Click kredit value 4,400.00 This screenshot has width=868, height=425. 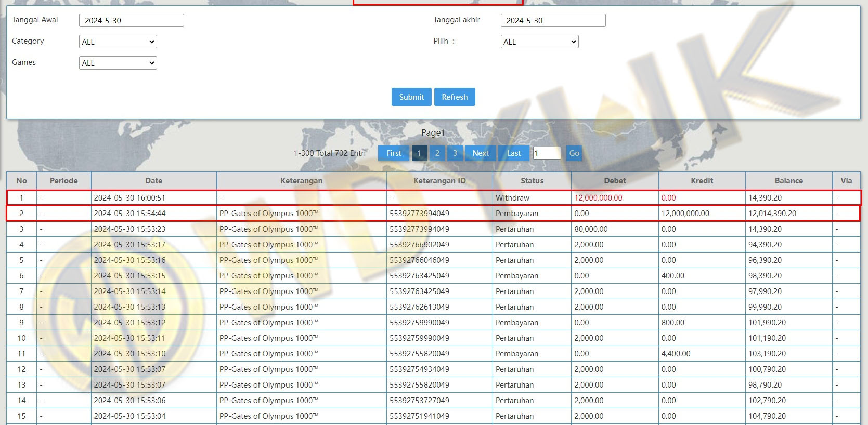pos(676,354)
